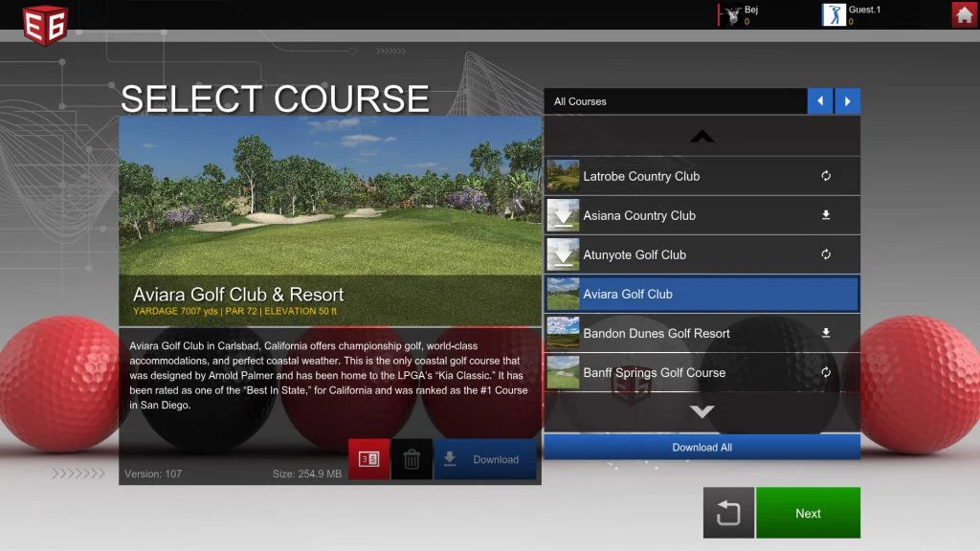Click download icon for Bandon Dunes Golf Resort
This screenshot has width=980, height=551.
tap(826, 333)
